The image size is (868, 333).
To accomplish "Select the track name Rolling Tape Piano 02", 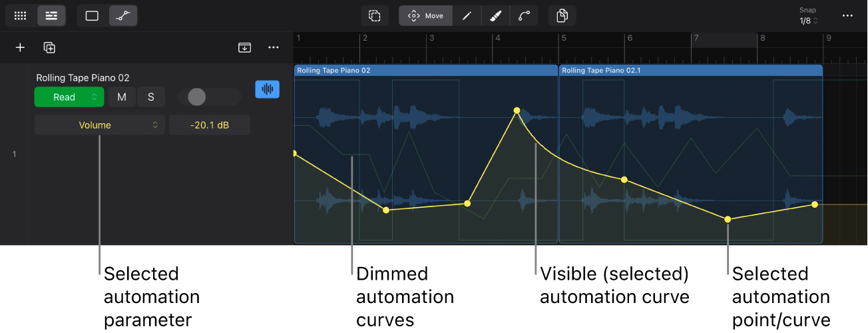I will click(83, 78).
